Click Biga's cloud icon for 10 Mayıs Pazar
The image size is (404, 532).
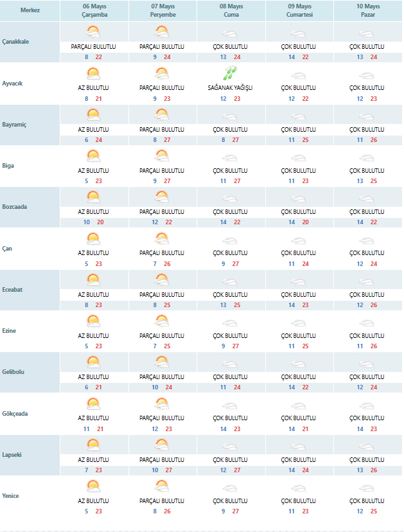(x=367, y=158)
